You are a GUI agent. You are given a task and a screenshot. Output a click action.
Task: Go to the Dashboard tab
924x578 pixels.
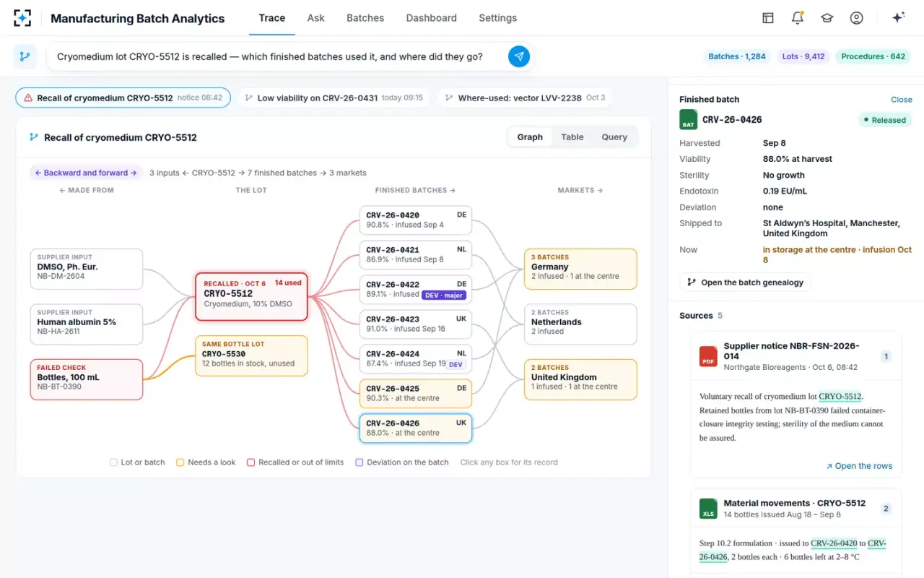pyautogui.click(x=432, y=18)
